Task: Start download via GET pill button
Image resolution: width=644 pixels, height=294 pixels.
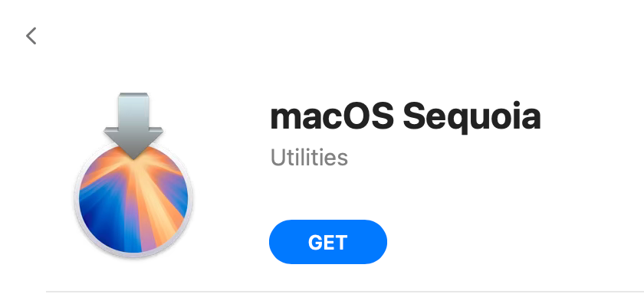Action: 328,242
